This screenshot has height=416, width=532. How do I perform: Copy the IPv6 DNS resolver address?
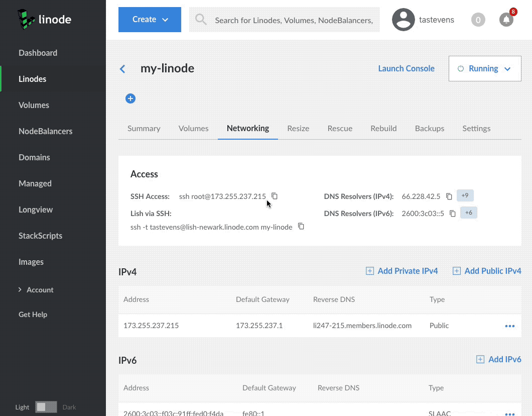coord(452,214)
